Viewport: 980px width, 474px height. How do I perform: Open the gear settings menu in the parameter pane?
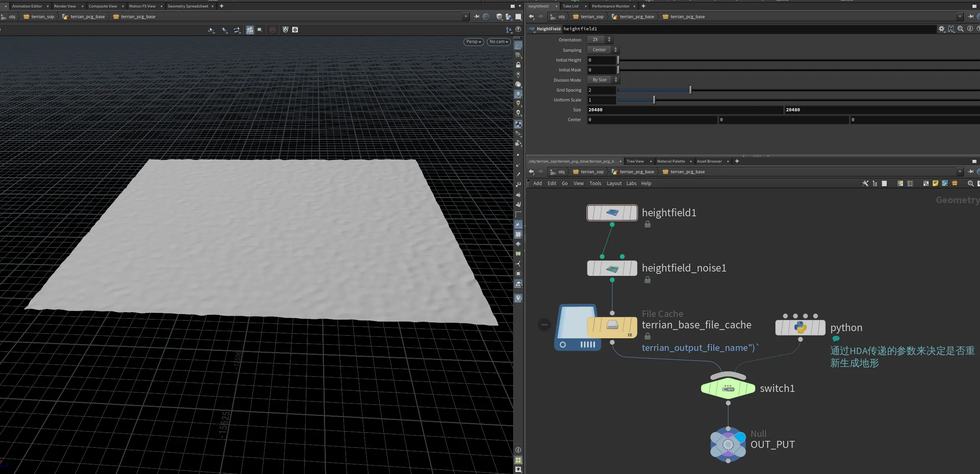click(x=942, y=29)
